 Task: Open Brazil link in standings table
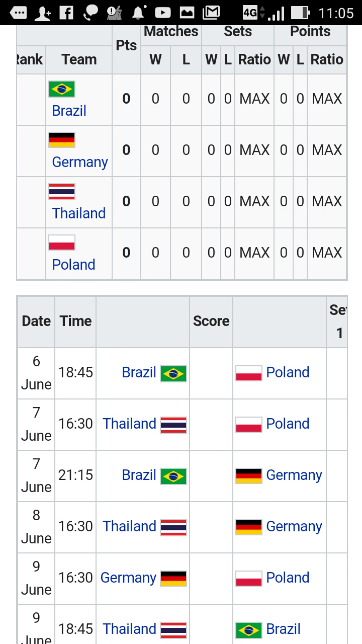tap(69, 111)
